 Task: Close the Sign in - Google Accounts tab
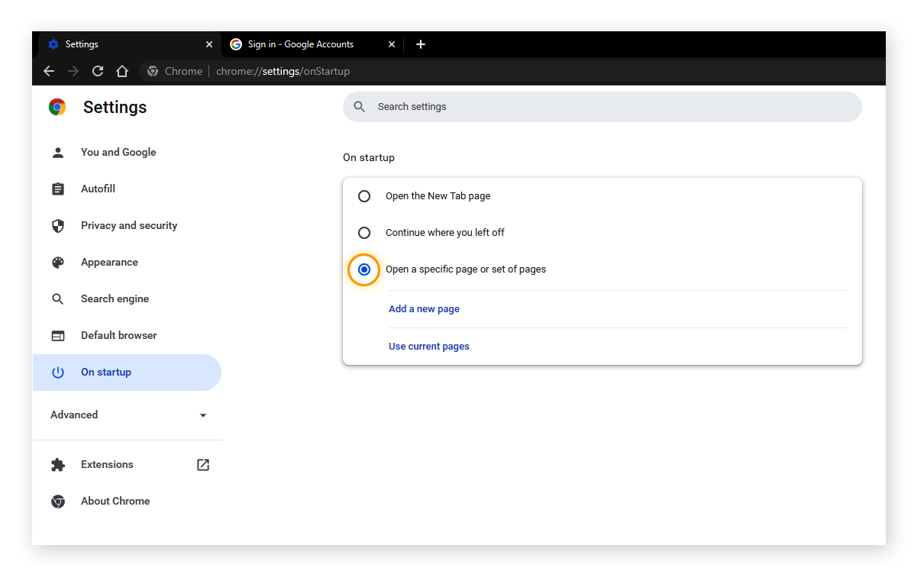pos(392,44)
